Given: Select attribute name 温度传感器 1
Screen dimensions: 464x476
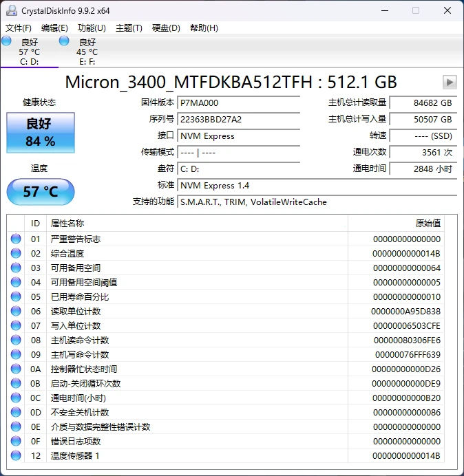Looking at the screenshot, I should [x=75, y=456].
